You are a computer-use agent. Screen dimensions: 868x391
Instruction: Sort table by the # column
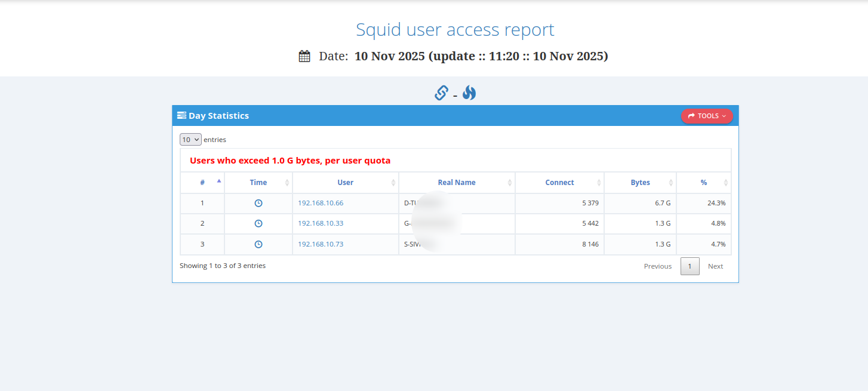202,183
